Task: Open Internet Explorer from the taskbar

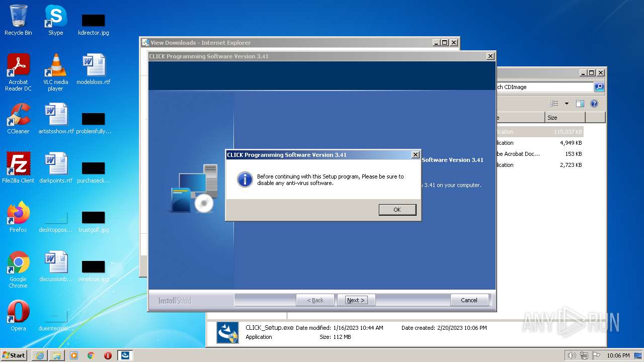Action: click(40, 355)
